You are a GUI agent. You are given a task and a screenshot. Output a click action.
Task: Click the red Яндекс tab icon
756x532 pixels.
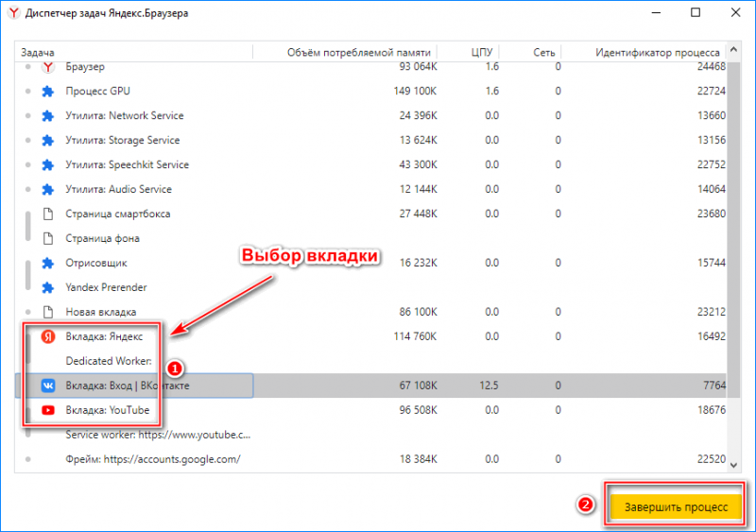click(x=48, y=336)
